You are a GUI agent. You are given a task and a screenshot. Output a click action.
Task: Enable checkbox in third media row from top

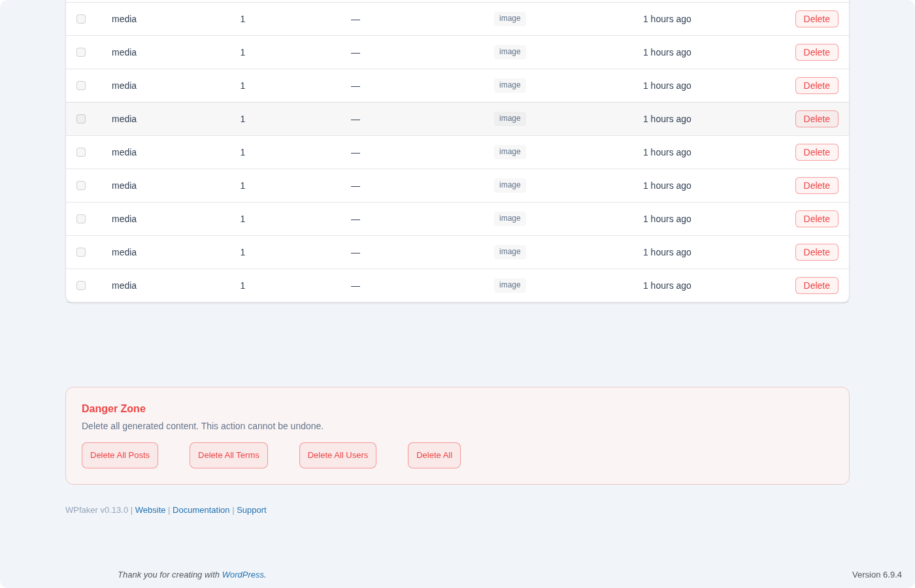coord(81,86)
